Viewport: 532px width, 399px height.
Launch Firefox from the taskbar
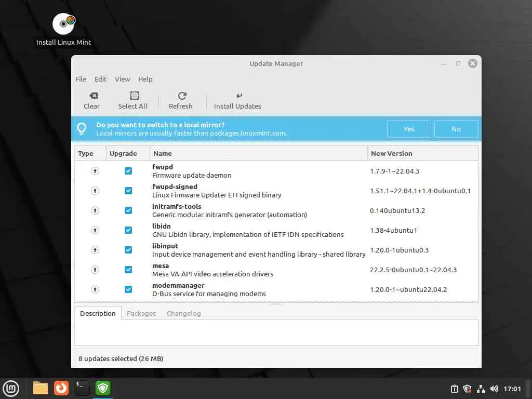click(x=61, y=388)
